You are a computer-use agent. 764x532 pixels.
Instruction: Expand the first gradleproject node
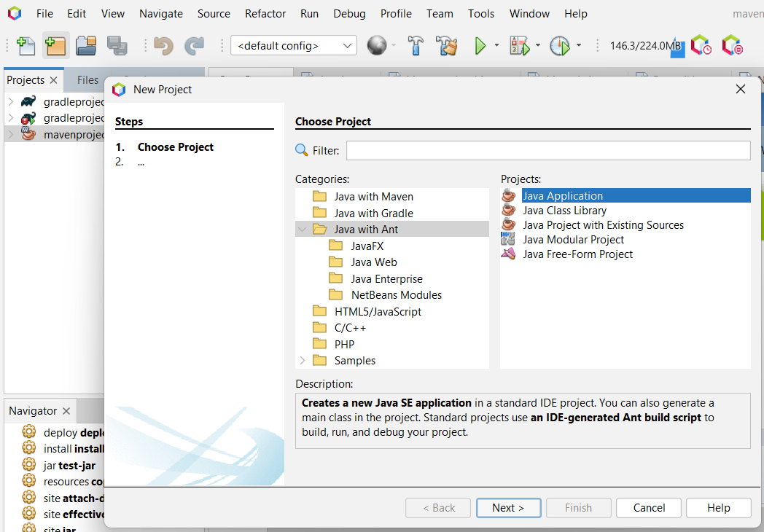(11, 101)
